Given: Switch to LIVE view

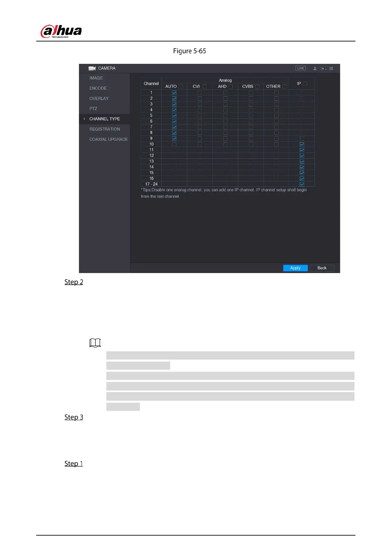Looking at the screenshot, I should pyautogui.click(x=301, y=68).
